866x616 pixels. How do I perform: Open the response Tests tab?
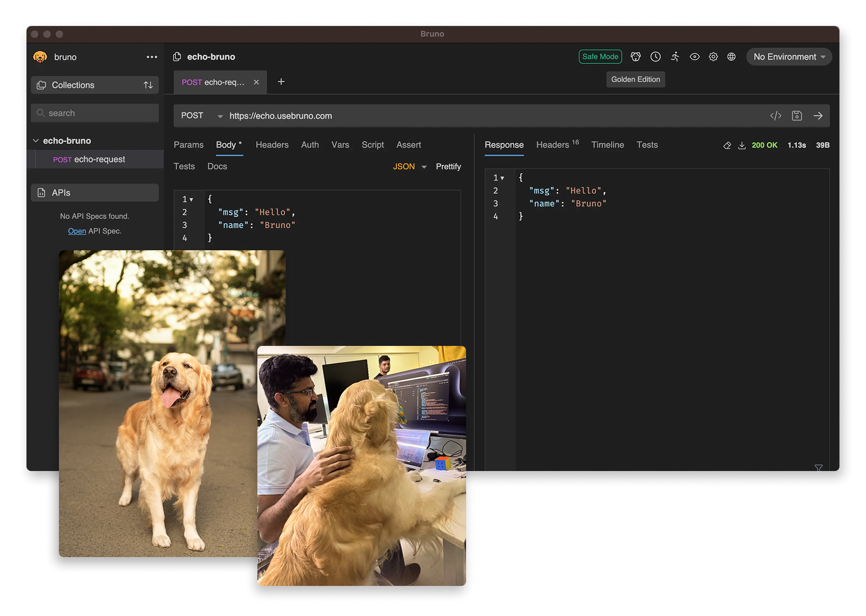point(647,145)
